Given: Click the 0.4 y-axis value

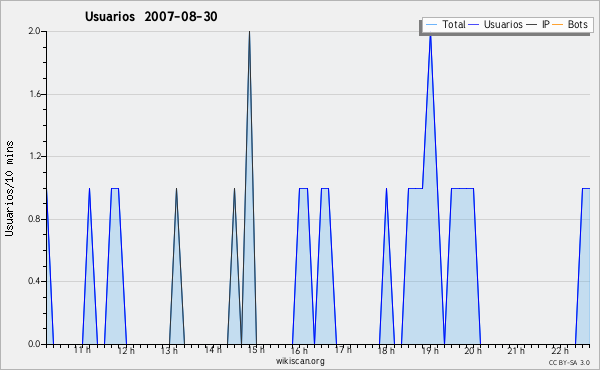Looking at the screenshot, I should pyautogui.click(x=34, y=282).
